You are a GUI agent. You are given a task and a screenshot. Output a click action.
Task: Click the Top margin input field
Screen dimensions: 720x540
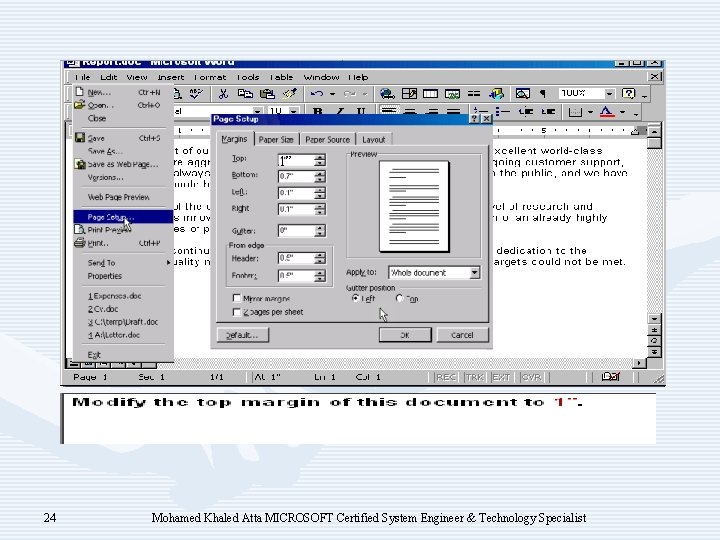tap(296, 160)
